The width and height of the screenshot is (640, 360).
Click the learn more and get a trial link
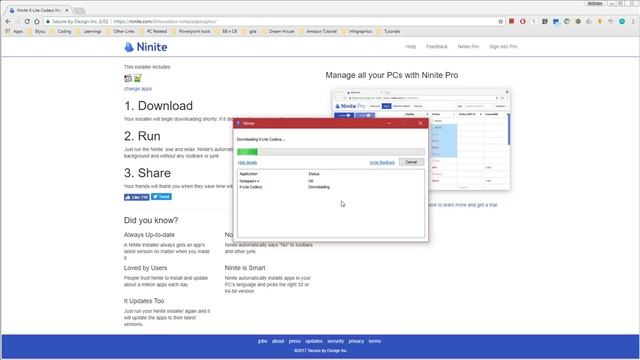[x=462, y=205]
